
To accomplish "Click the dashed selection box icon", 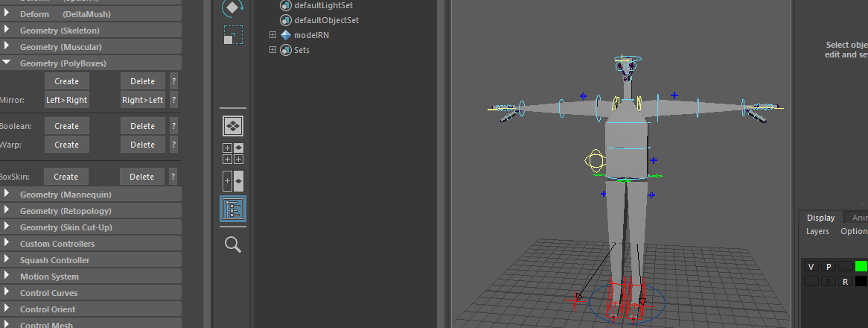I will (233, 35).
